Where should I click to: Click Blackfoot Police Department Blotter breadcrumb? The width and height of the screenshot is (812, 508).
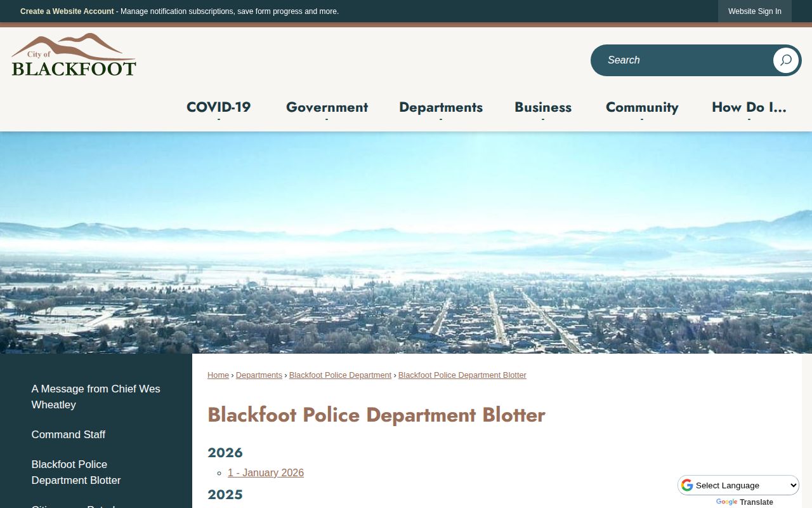click(462, 375)
